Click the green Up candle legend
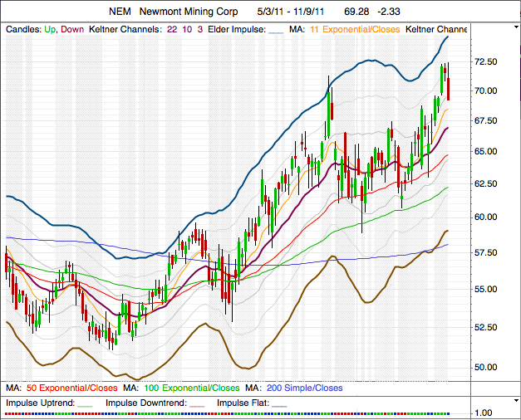521x420 pixels. point(50,30)
